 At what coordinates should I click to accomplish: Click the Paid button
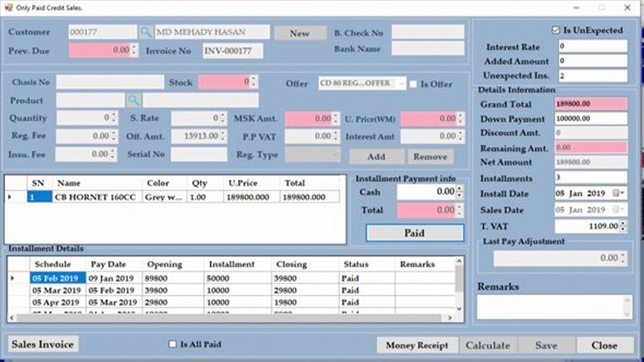(415, 233)
